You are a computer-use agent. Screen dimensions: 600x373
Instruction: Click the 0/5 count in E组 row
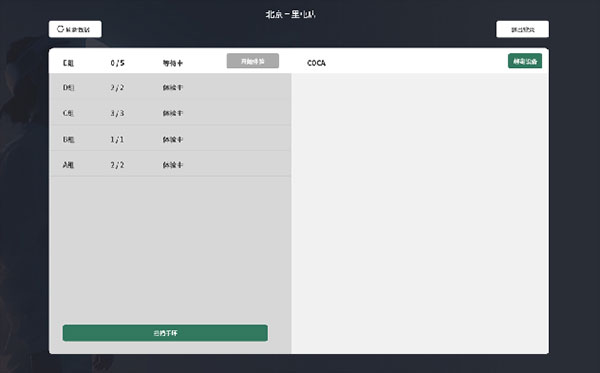[117, 63]
